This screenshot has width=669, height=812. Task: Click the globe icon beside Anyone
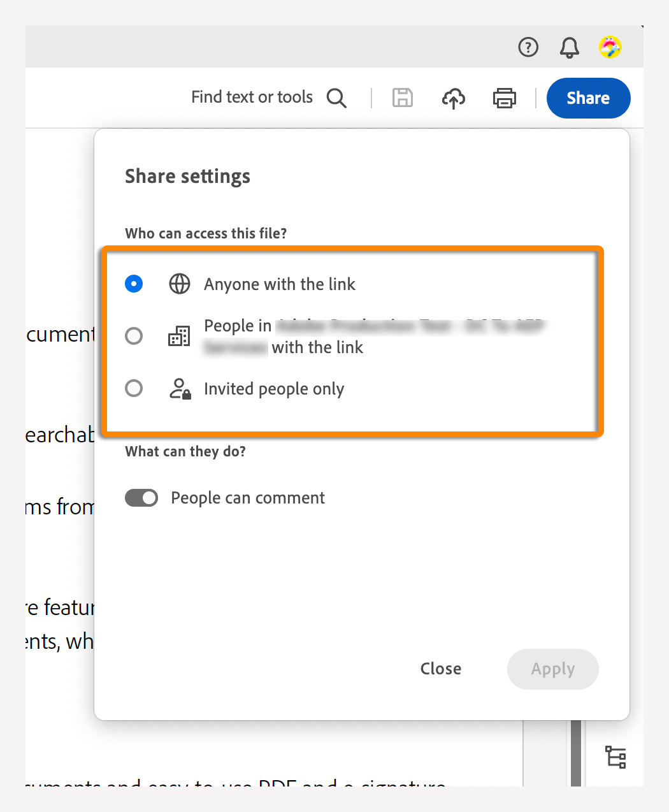tap(180, 284)
